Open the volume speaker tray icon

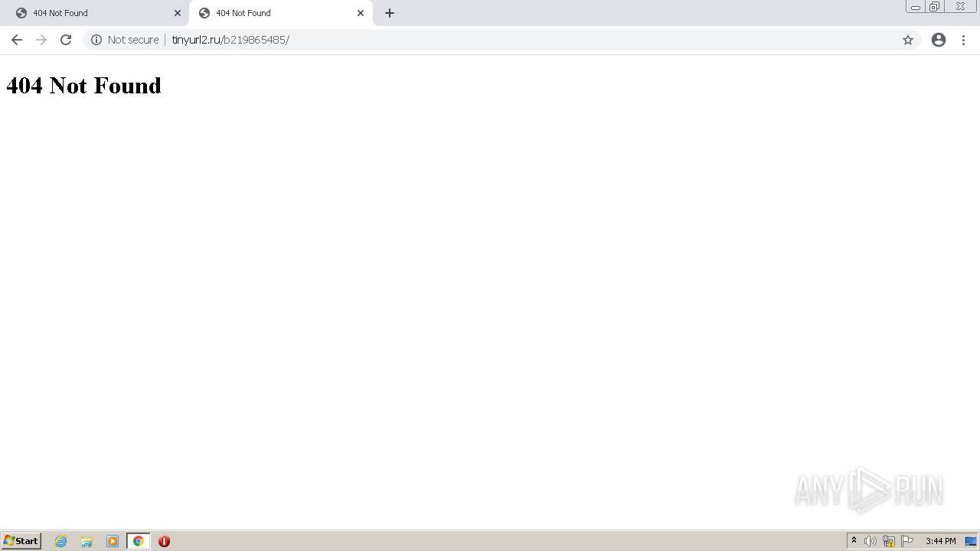click(871, 541)
